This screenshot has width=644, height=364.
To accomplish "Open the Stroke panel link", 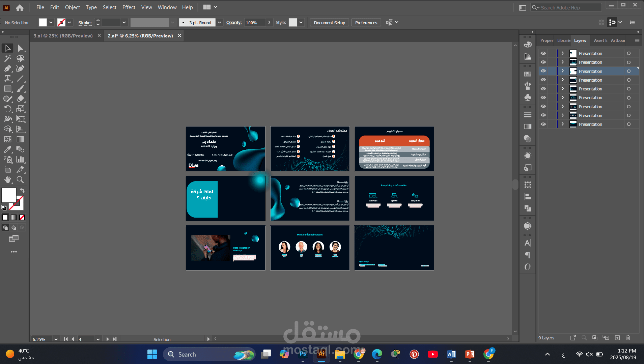I will point(85,23).
